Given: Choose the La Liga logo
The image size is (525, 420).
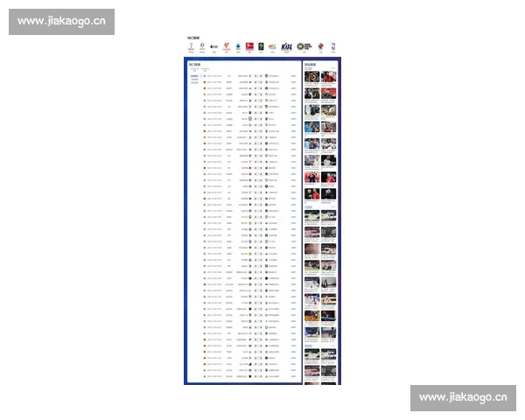Looking at the screenshot, I should [x=227, y=45].
